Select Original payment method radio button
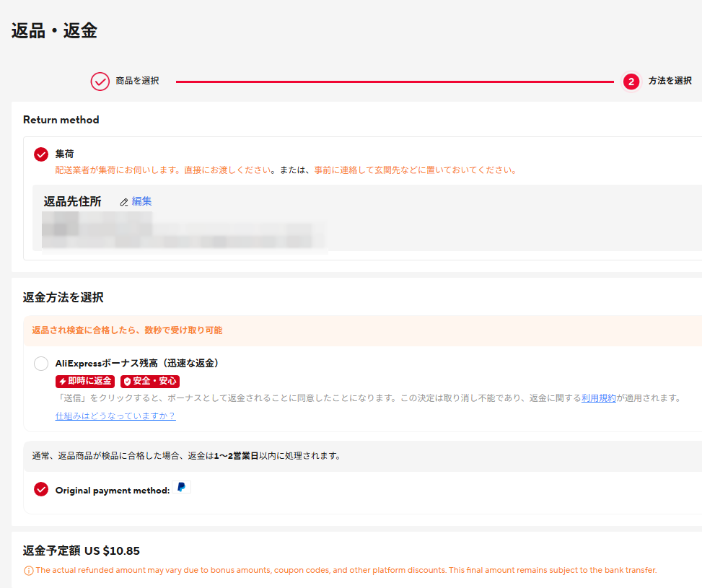The height and width of the screenshot is (588, 702). click(41, 490)
